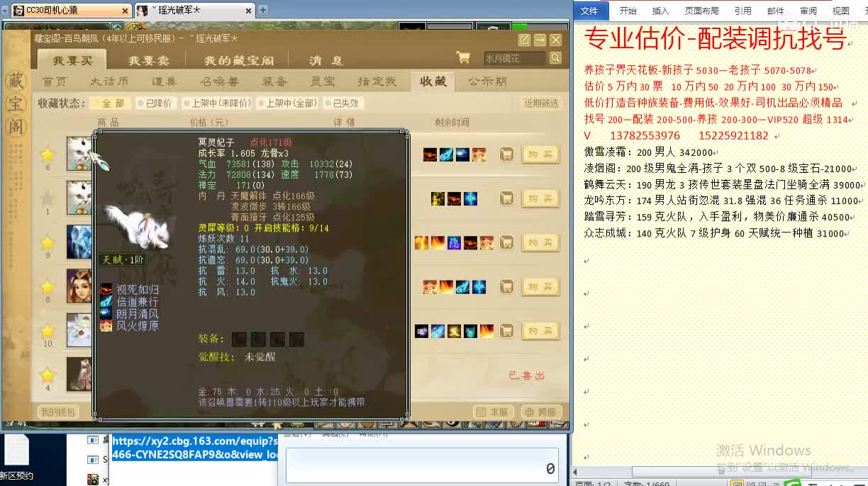Click 购买 button on second listing

(540, 198)
